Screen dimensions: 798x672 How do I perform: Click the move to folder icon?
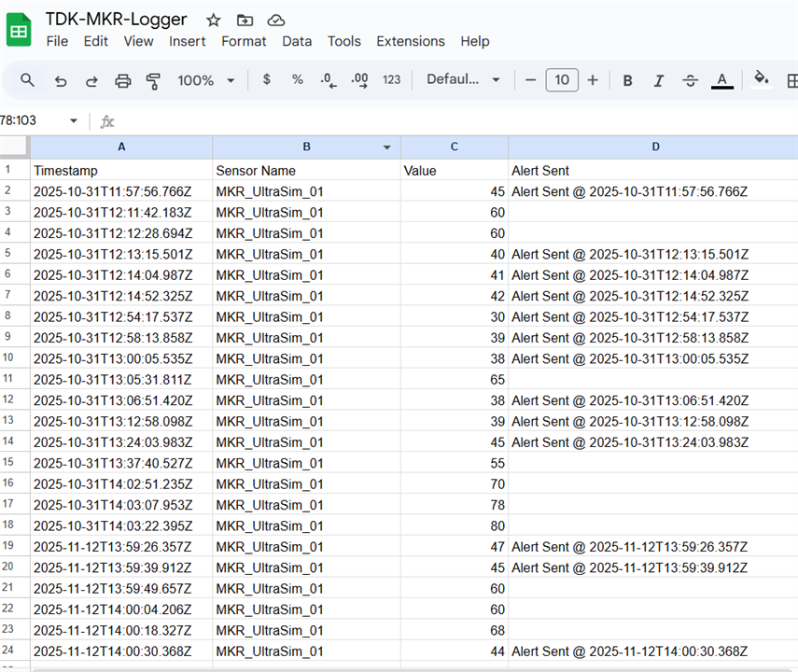(x=245, y=21)
